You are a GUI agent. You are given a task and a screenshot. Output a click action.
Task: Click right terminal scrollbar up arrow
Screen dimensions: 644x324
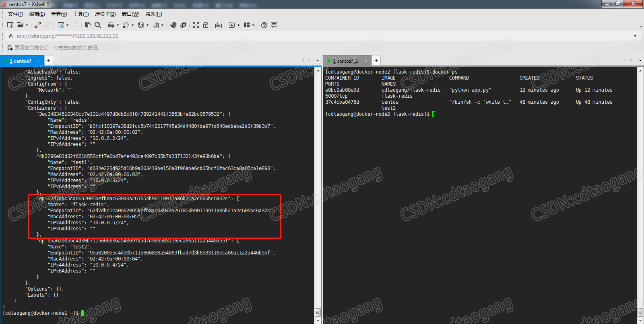640,70
